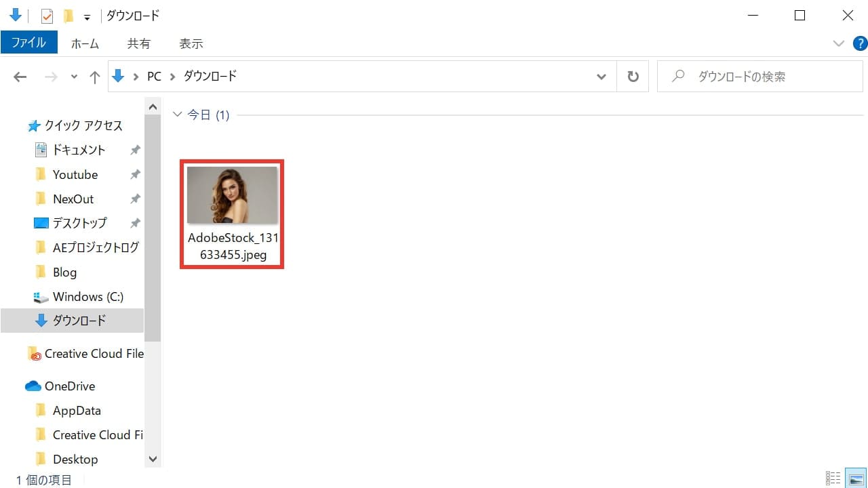
Task: Close the ダウンロード window
Action: tap(846, 16)
